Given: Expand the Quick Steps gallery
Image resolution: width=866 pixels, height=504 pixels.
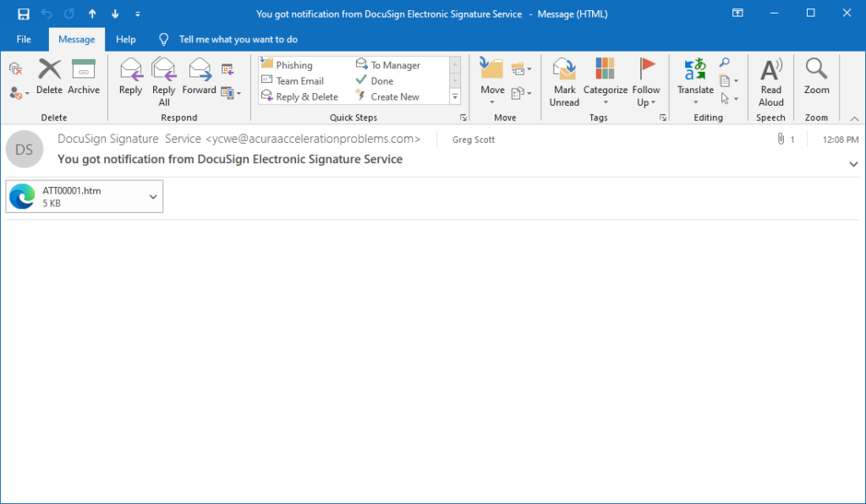Looking at the screenshot, I should pos(455,96).
